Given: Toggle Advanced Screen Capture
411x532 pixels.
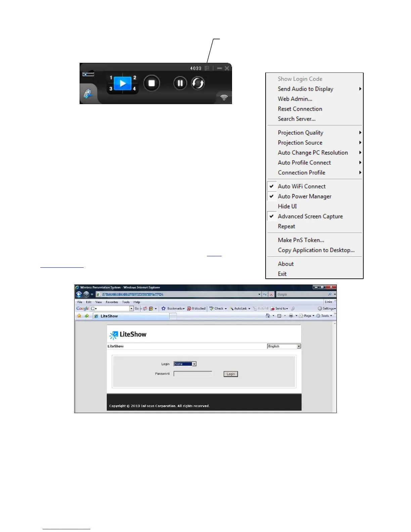Looking at the screenshot, I should [x=314, y=216].
